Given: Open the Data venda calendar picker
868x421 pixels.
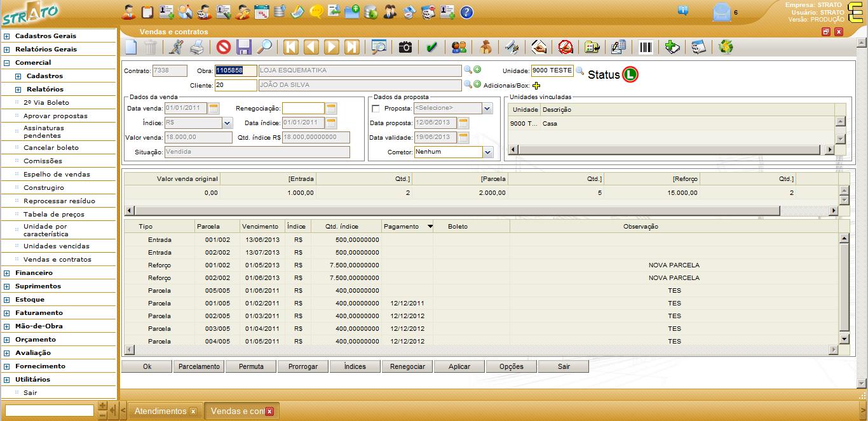Looking at the screenshot, I should click(x=214, y=109).
